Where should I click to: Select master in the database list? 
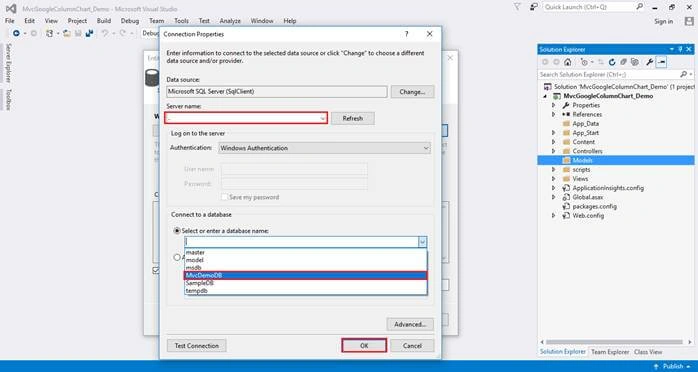pos(306,252)
